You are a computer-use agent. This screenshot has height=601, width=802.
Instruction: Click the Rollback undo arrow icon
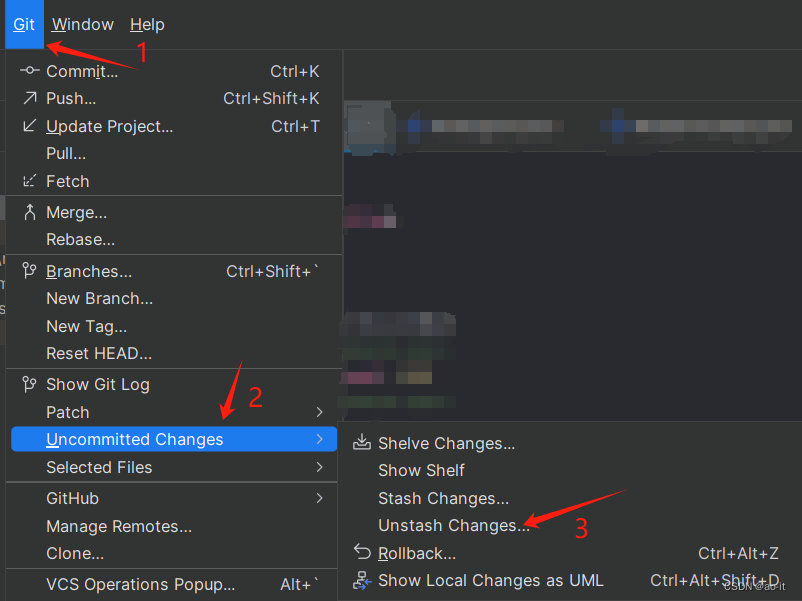(x=362, y=552)
